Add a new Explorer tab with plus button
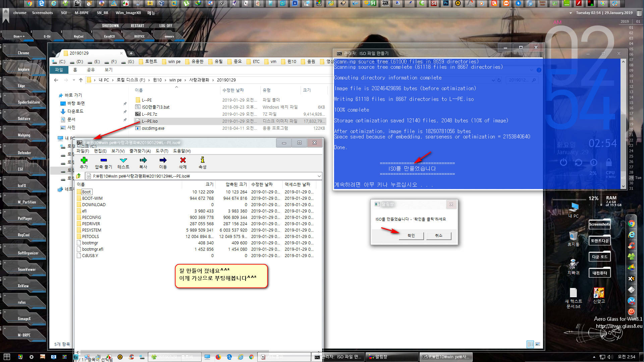644x362 pixels. click(x=131, y=53)
